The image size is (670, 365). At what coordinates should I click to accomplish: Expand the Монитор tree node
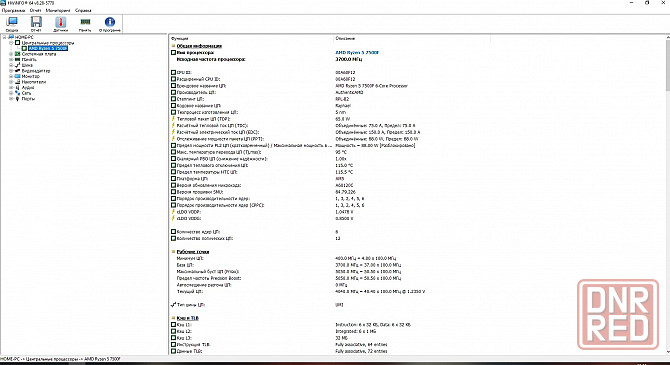[11, 76]
